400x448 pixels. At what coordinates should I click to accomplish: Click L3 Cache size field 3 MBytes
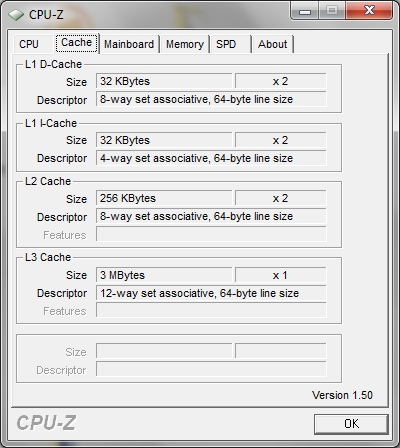164,275
